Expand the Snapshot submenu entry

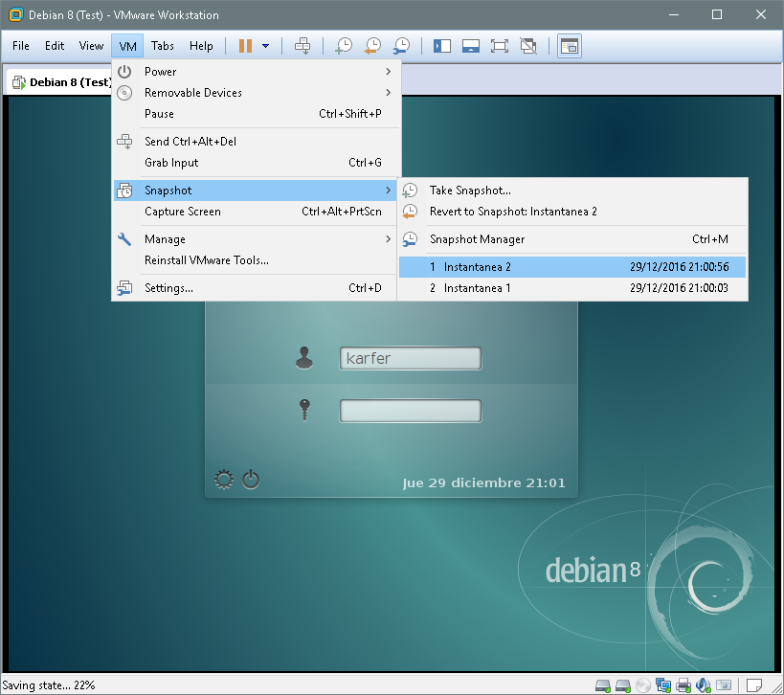pos(256,191)
